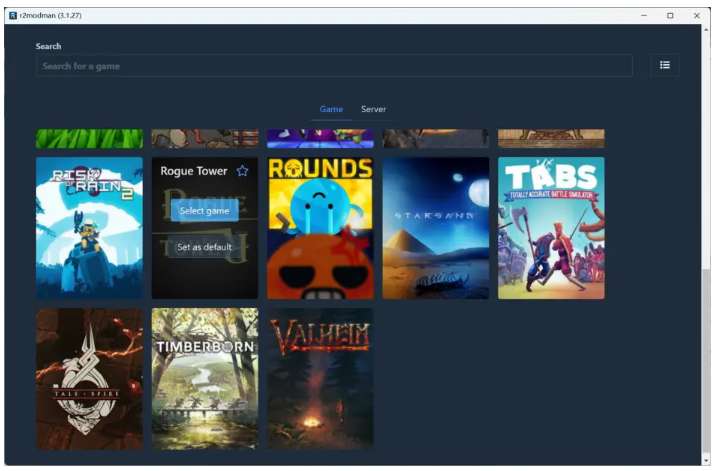Click the r2modman app icon in title bar
718x471 pixels.
12,15
